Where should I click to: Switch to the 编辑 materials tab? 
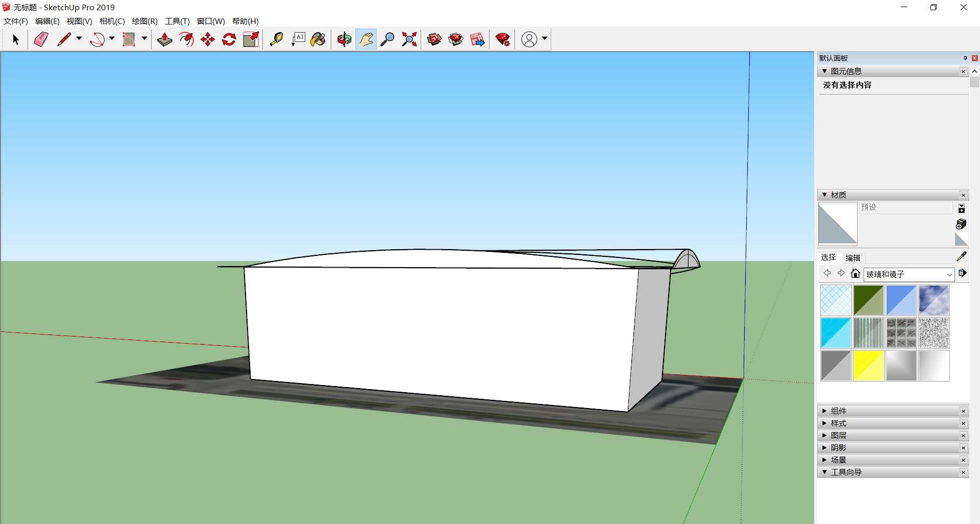[853, 258]
